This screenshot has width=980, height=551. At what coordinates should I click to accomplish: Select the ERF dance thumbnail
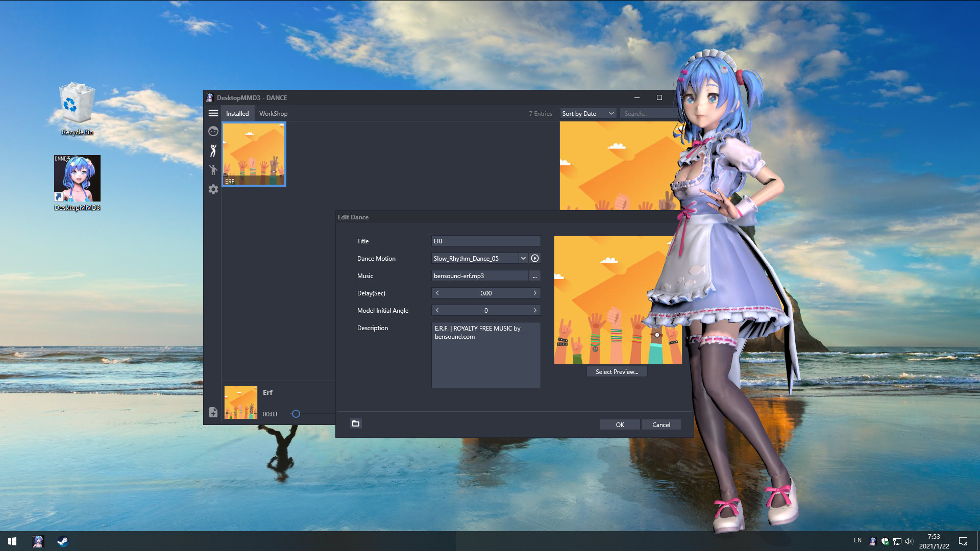pyautogui.click(x=254, y=154)
